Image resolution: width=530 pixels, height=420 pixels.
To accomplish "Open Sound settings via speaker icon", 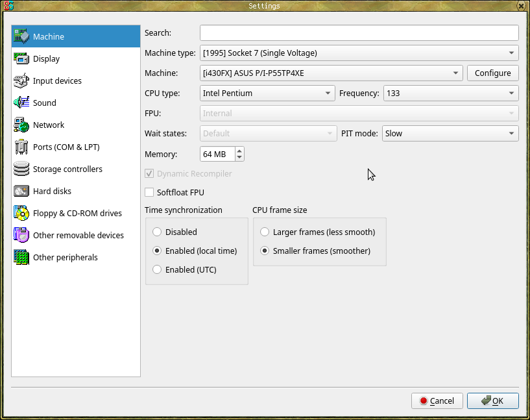I will (21, 103).
